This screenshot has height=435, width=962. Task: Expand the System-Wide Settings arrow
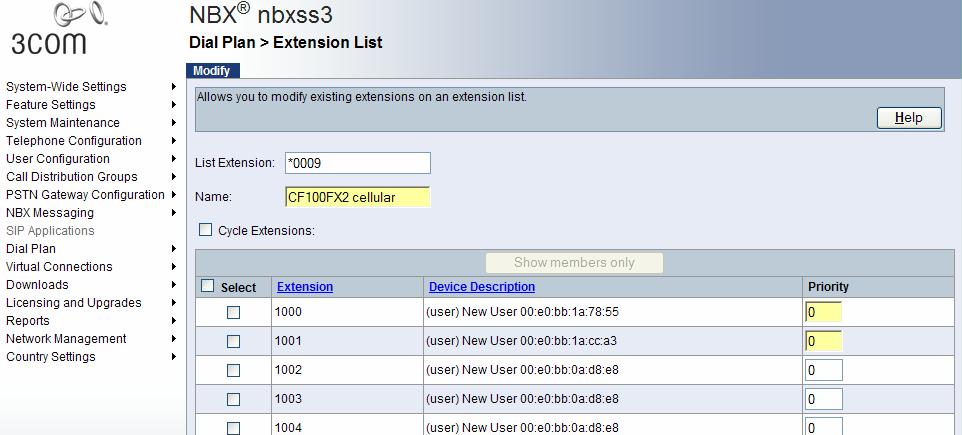click(174, 87)
